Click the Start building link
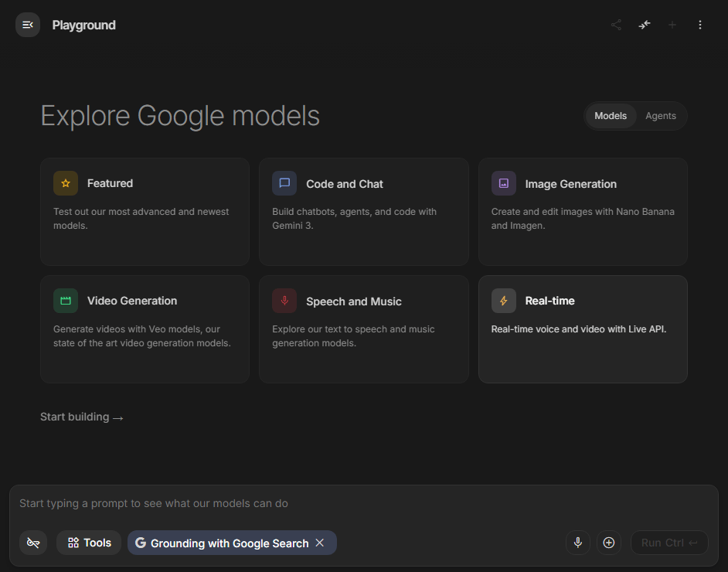Screen dimensions: 728x572 click(x=82, y=417)
